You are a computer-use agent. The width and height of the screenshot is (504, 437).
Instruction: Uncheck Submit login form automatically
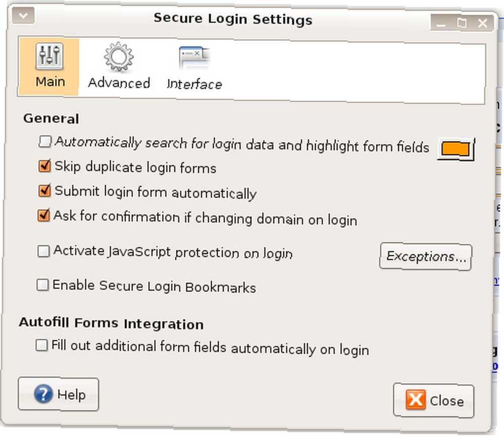[x=44, y=190]
